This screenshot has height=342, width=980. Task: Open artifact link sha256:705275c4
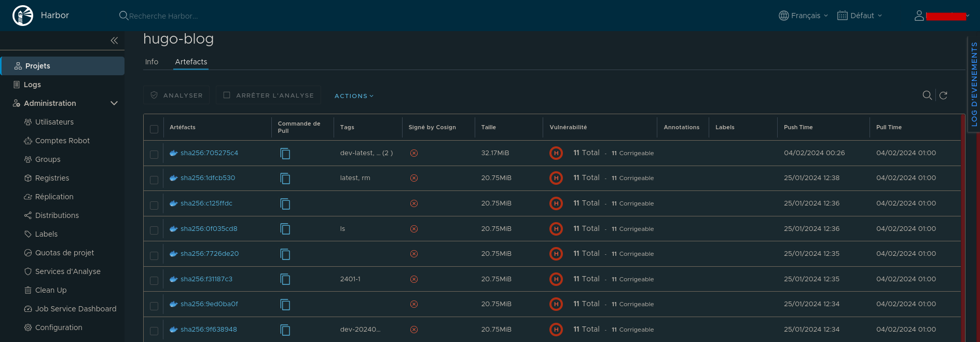click(x=209, y=153)
